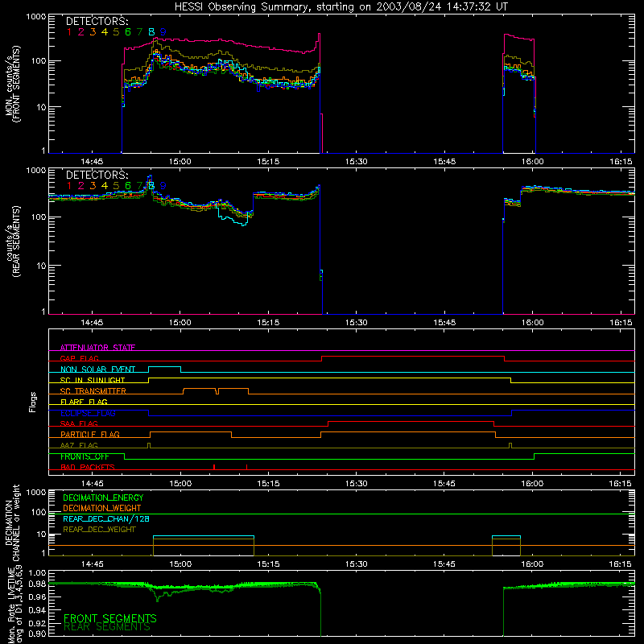Pick detector 6 label in rear segments legend

pyautogui.click(x=128, y=186)
